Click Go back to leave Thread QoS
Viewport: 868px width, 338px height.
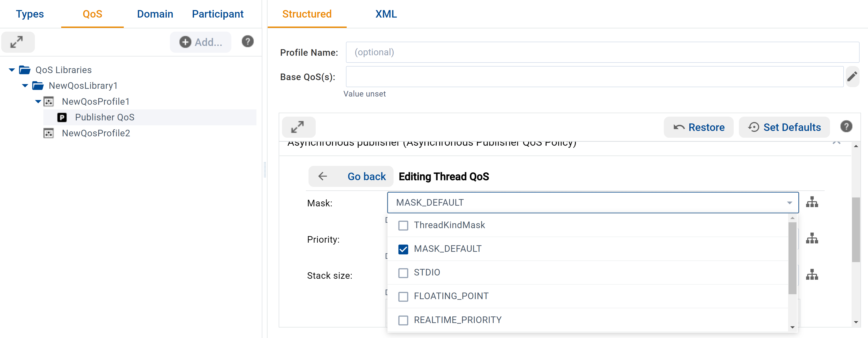[351, 176]
